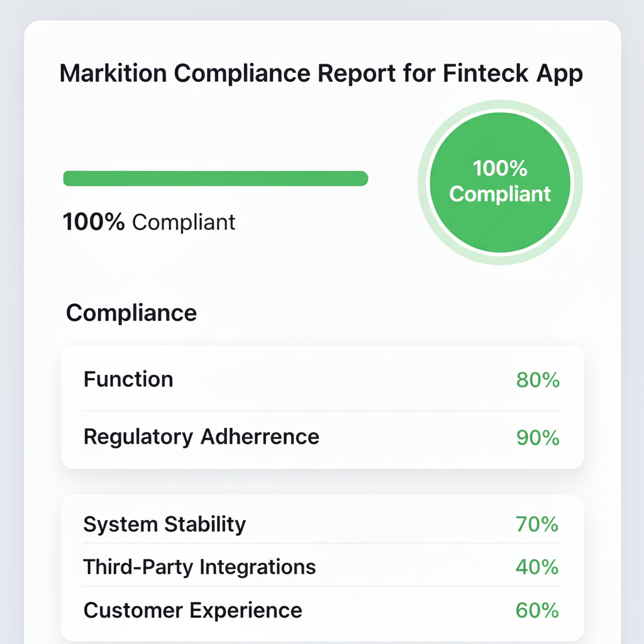Image resolution: width=644 pixels, height=644 pixels.
Task: Click the 70% System Stability score
Action: (537, 524)
